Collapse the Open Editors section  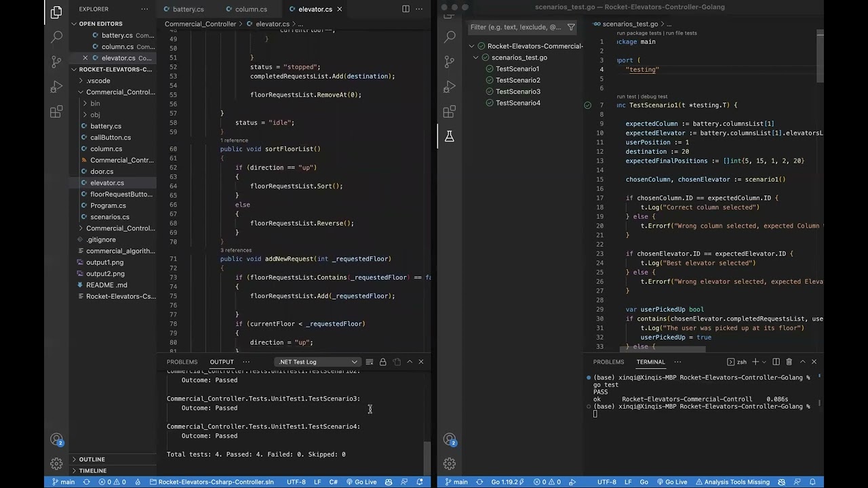click(x=75, y=24)
